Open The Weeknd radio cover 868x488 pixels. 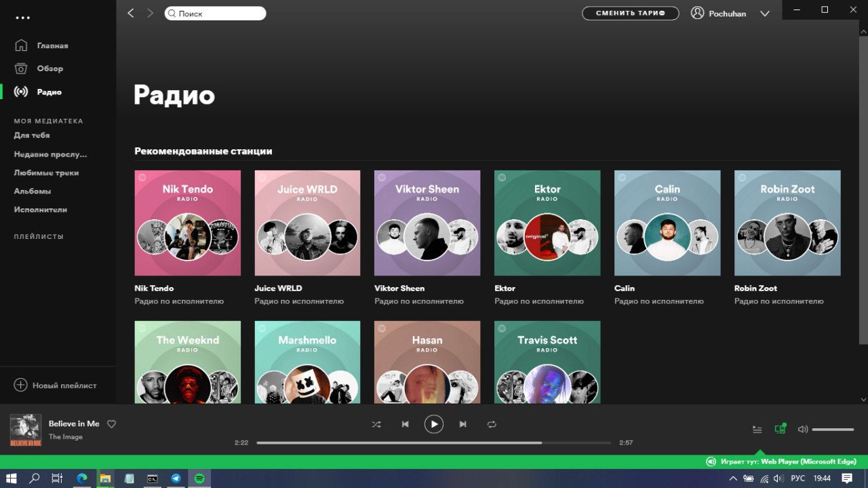(x=187, y=362)
